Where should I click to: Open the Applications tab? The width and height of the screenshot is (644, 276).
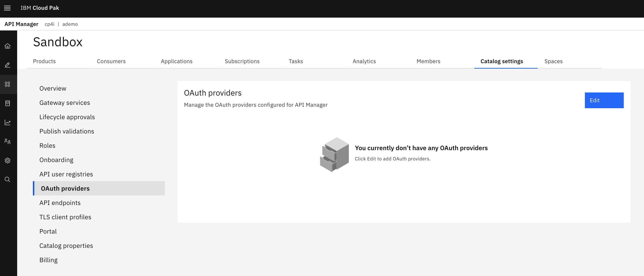(x=177, y=61)
